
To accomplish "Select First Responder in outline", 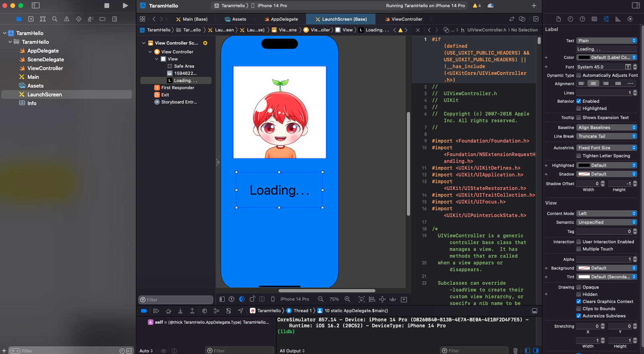I will (178, 88).
